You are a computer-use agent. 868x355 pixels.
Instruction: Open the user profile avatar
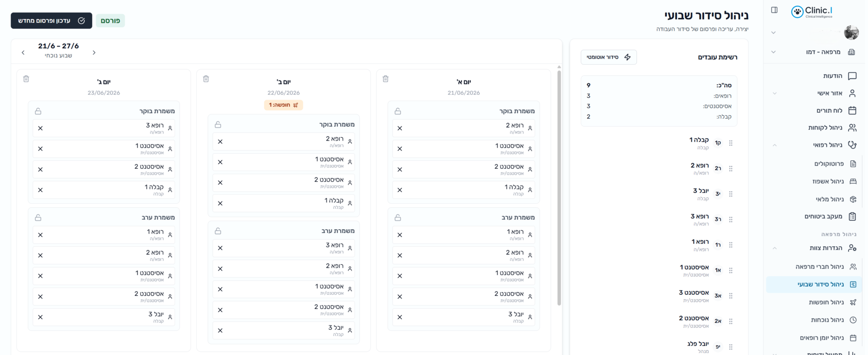[x=851, y=32]
